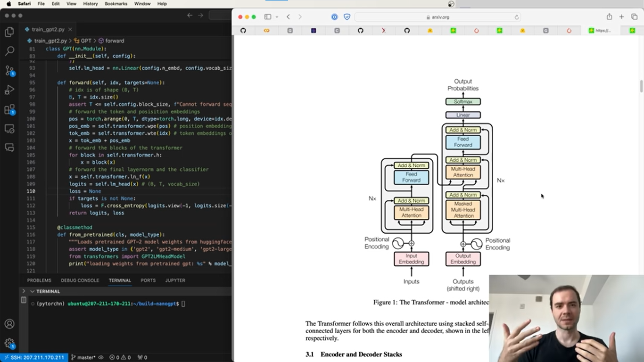The width and height of the screenshot is (644, 362).
Task: Open the Accounts icon in activity bar
Action: [9, 324]
